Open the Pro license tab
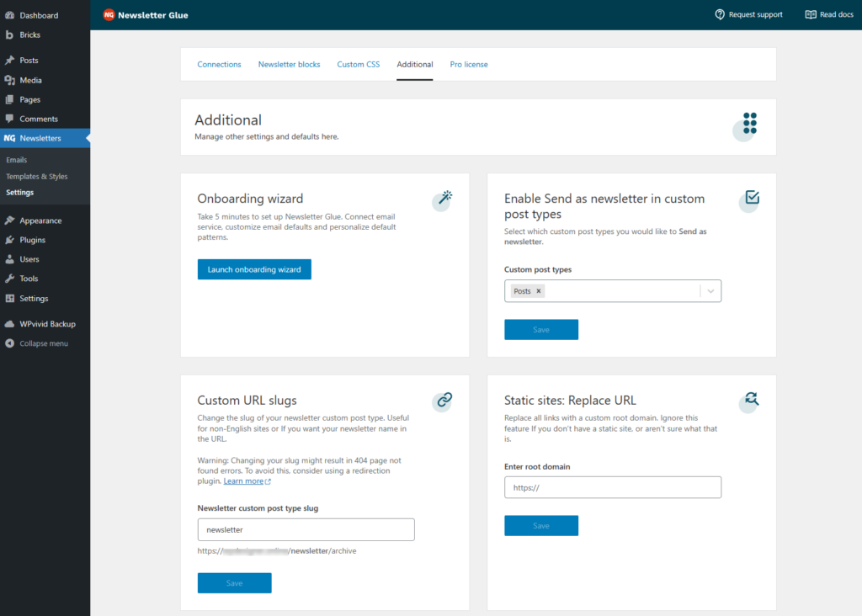This screenshot has width=862, height=616. 468,65
